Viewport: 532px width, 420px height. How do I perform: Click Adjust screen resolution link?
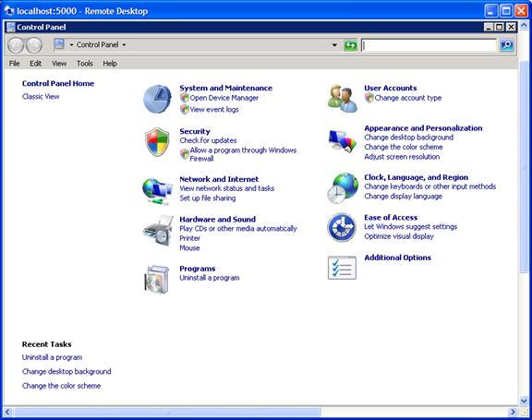pos(402,157)
